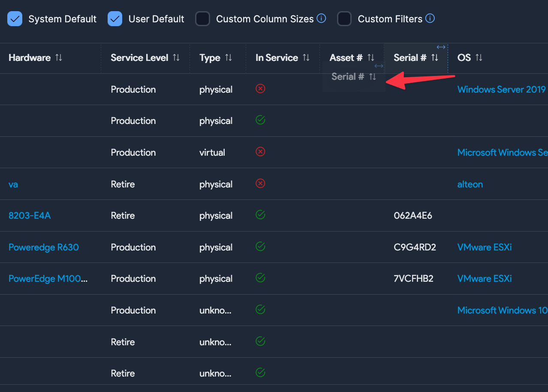Click red X status in first row
The height and width of the screenshot is (392, 548).
[x=260, y=89]
